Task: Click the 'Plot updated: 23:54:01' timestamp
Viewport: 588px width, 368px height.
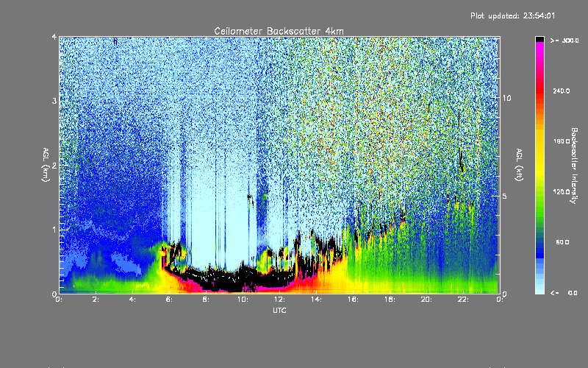Action: (x=512, y=15)
